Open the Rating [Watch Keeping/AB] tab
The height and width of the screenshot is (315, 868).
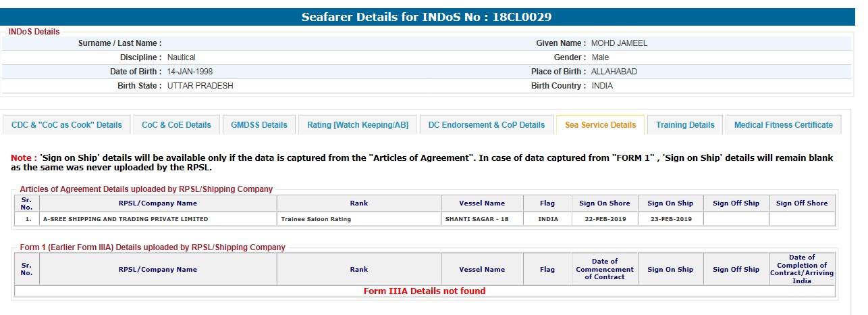[358, 125]
